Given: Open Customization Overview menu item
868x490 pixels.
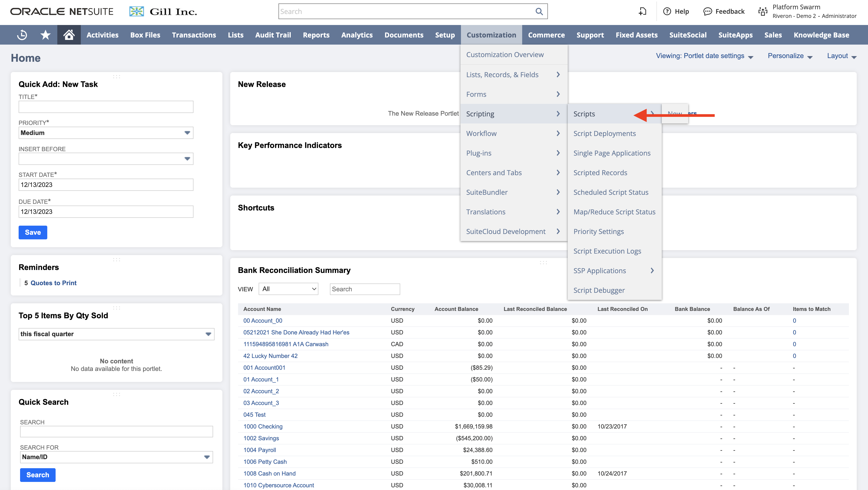Looking at the screenshot, I should [x=514, y=55].
